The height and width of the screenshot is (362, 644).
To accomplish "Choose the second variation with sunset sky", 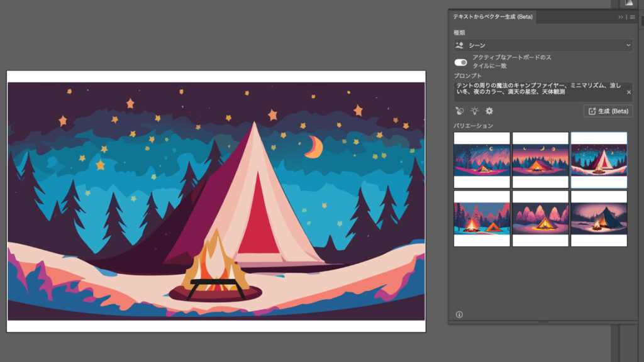I will [x=540, y=160].
